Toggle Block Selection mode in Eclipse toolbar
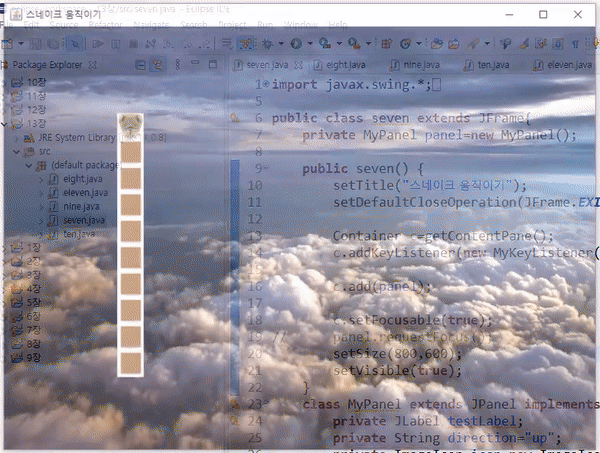Image resolution: width=600 pixels, height=453 pixels. [x=558, y=44]
